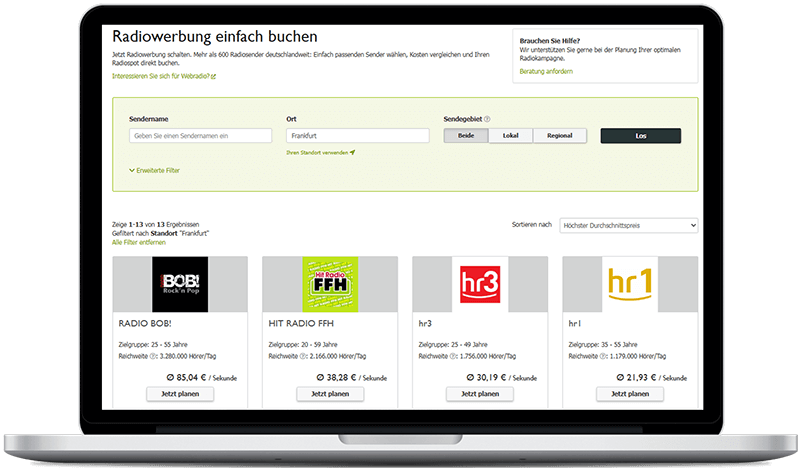Select the Lokal broadcast area option

click(510, 136)
